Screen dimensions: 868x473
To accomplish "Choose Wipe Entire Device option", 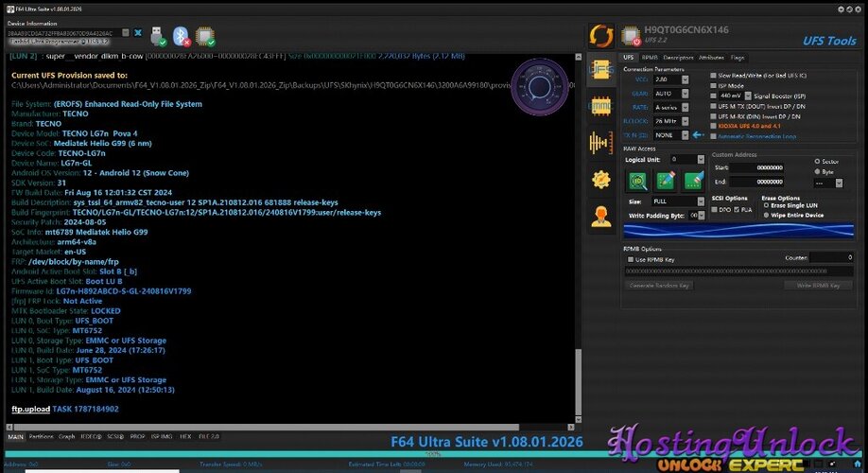I will pyautogui.click(x=766, y=215).
